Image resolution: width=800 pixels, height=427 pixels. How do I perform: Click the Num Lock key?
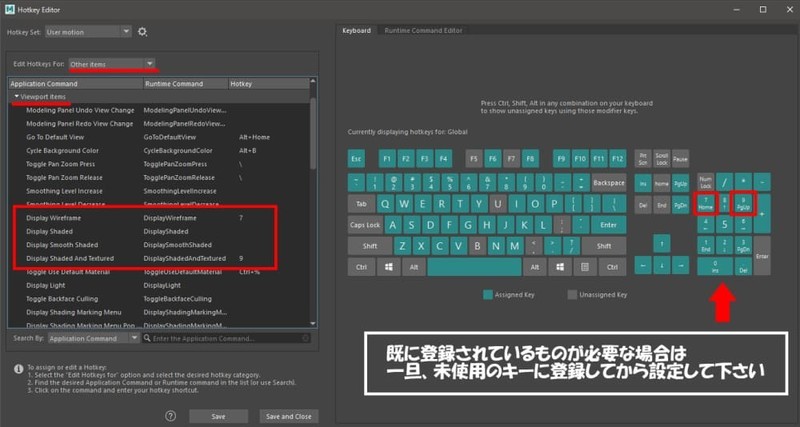(x=706, y=182)
